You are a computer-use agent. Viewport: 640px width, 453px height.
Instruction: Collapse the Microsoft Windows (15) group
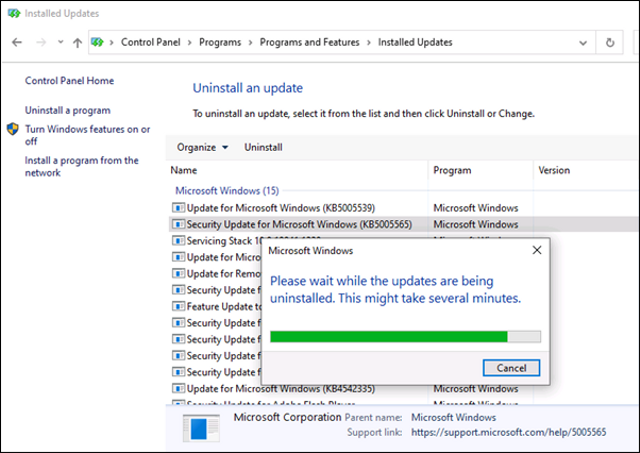click(x=227, y=191)
